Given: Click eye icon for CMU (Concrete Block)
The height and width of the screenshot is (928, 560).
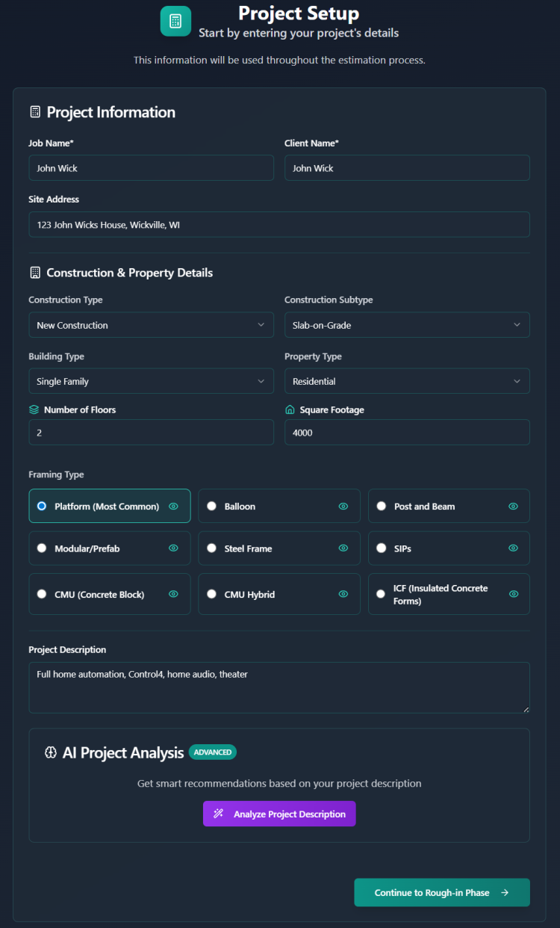Looking at the screenshot, I should [x=173, y=594].
